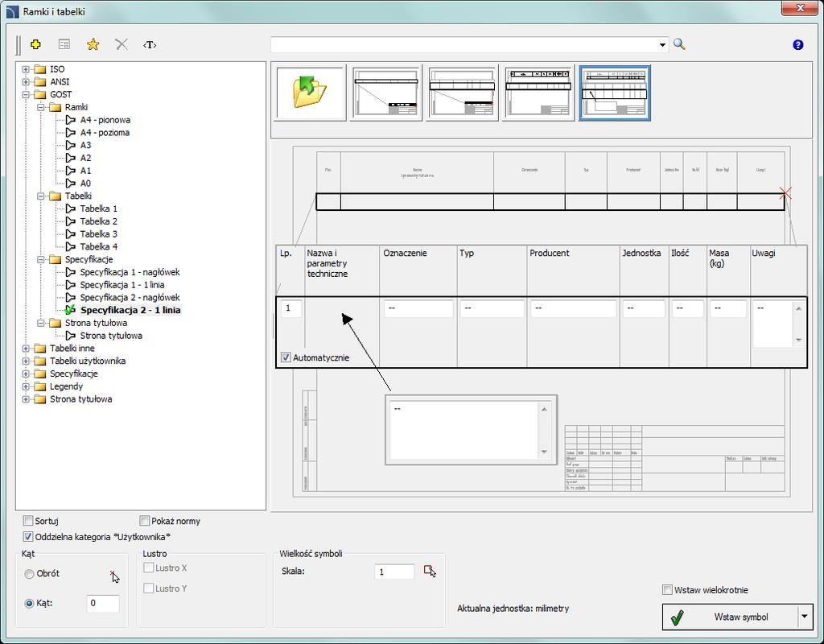
Task: Click the Uwagi field scroll down arrow
Action: [798, 341]
